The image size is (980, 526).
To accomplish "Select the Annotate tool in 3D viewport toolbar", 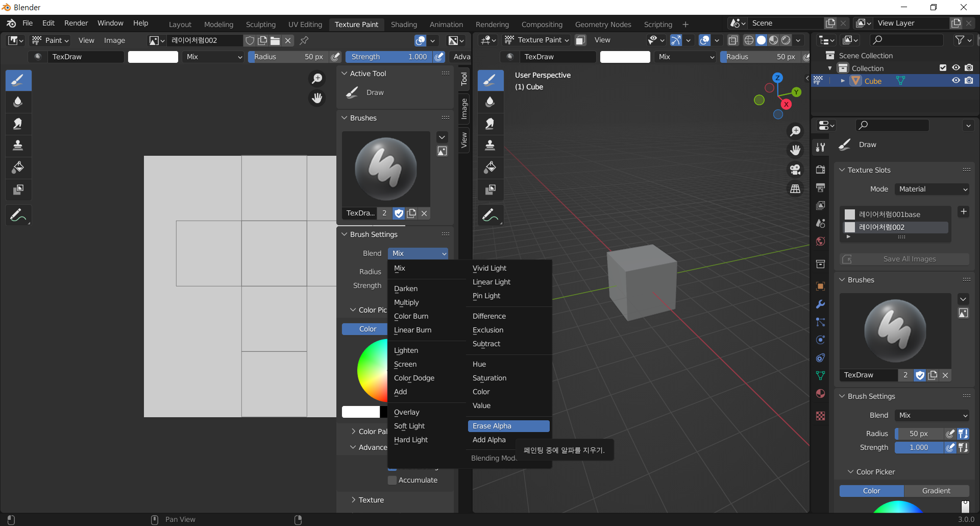I will pyautogui.click(x=490, y=216).
